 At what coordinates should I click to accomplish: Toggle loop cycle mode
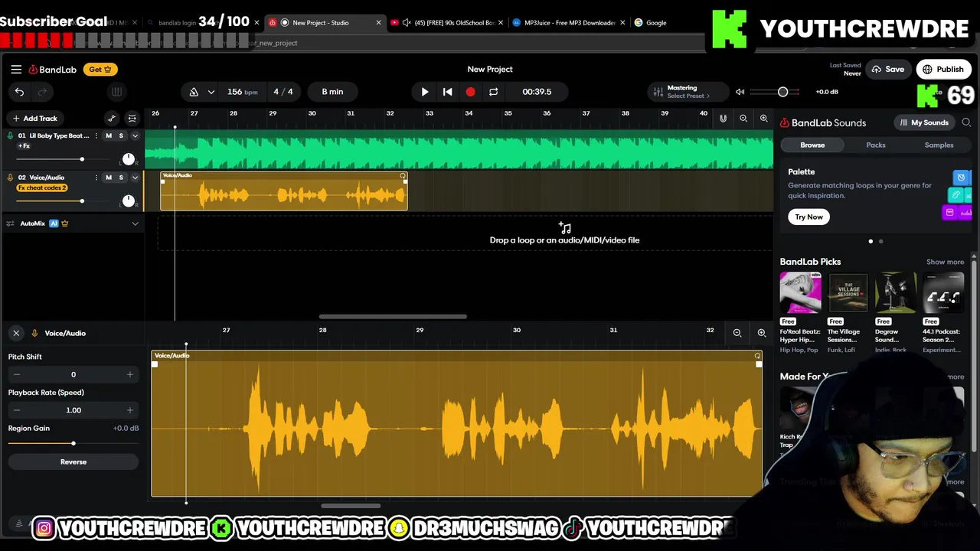[493, 92]
